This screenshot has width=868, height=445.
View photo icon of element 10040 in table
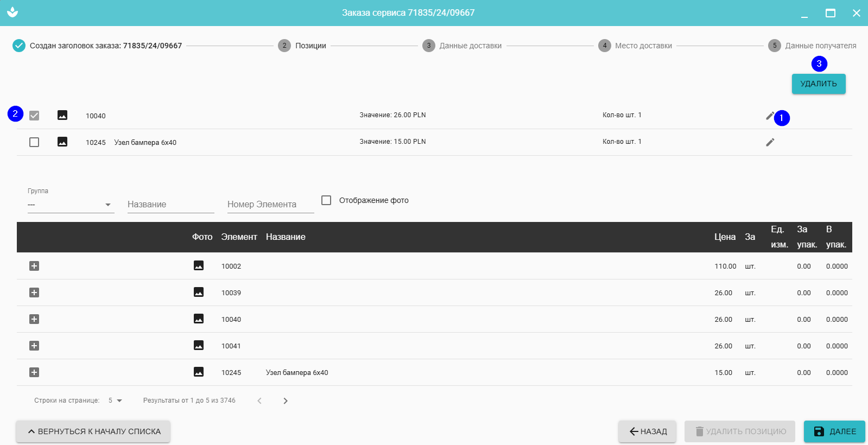click(x=199, y=319)
